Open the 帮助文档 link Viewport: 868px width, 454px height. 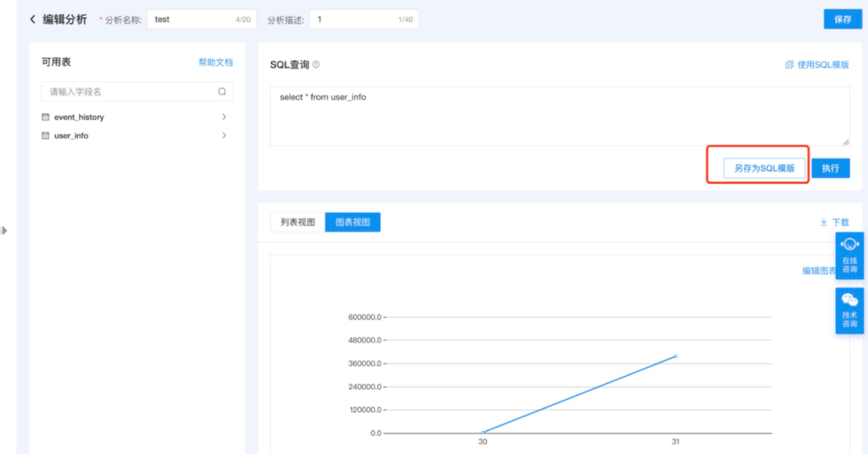point(215,62)
